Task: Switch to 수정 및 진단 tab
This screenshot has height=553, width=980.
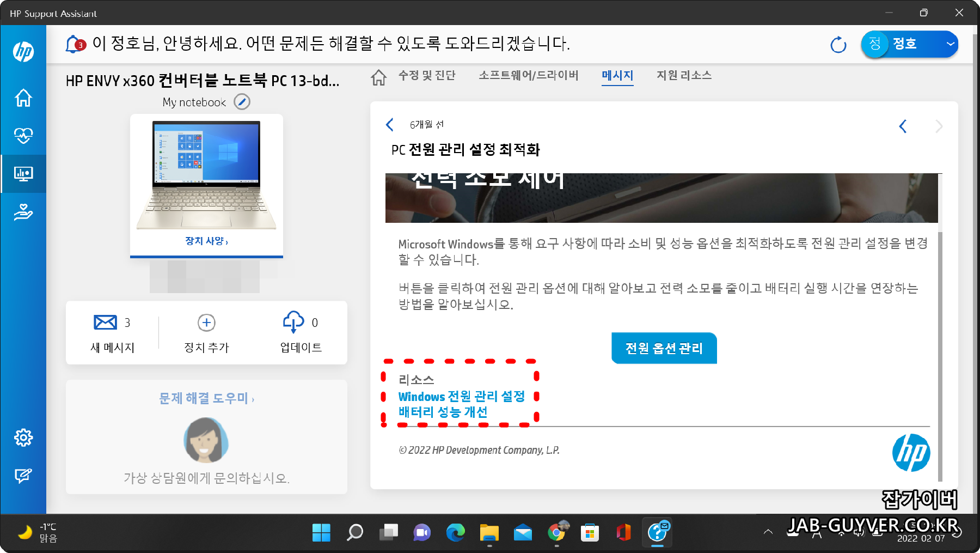Action: tap(427, 75)
